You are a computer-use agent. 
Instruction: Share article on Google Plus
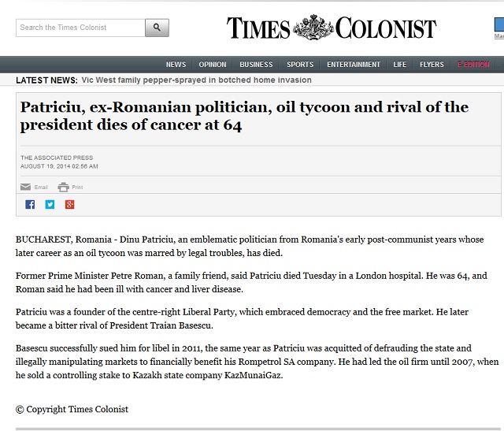(69, 205)
